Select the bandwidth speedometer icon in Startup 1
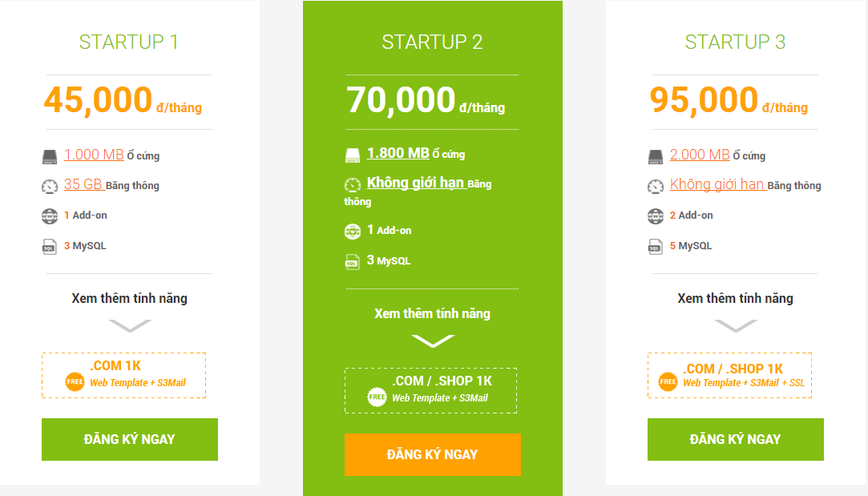Viewport: 868px width, 496px height. pyautogui.click(x=50, y=185)
